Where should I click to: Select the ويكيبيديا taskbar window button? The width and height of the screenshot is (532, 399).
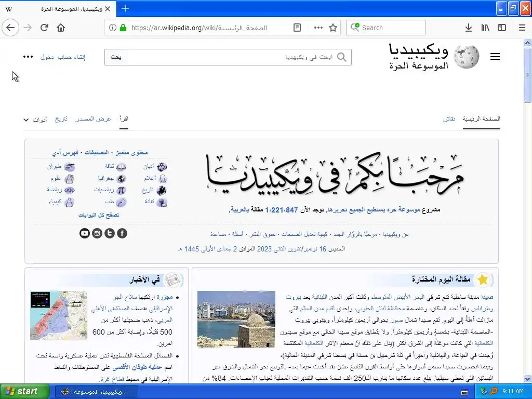[x=97, y=392]
